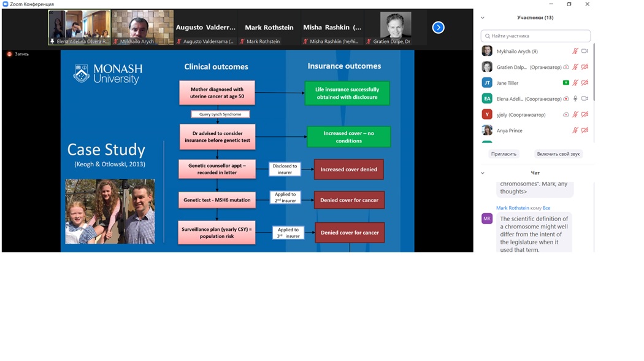Click Jane Tiller name in participants
The height and width of the screenshot is (361, 644).
coord(507,83)
